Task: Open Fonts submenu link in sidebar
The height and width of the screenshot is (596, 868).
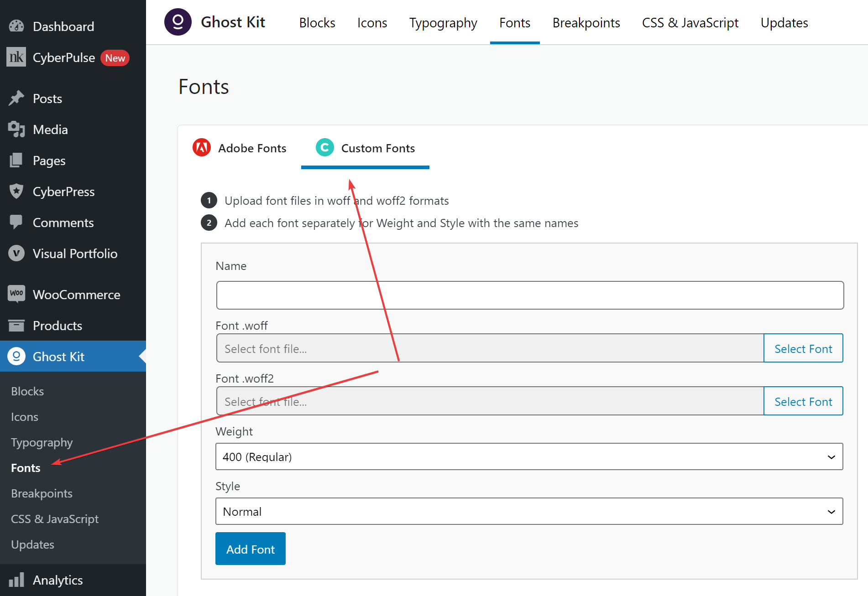Action: (26, 468)
